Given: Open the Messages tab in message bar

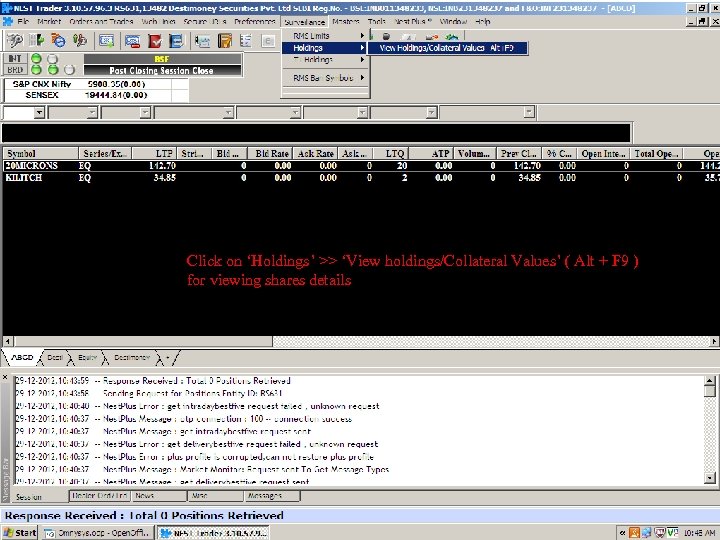Looking at the screenshot, I should [273, 496].
